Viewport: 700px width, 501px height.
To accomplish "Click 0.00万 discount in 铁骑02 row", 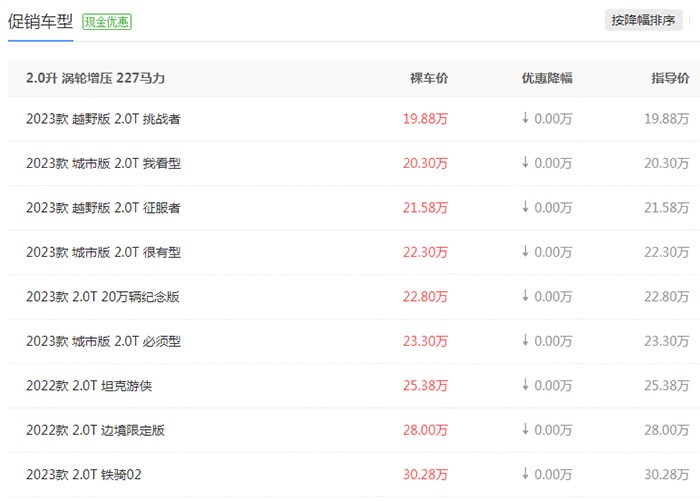I will [553, 474].
